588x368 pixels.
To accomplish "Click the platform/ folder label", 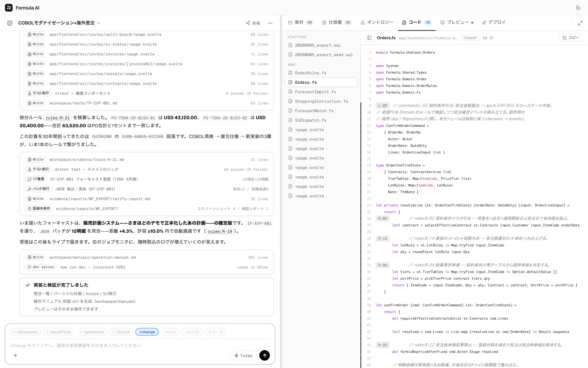I will [297, 36].
